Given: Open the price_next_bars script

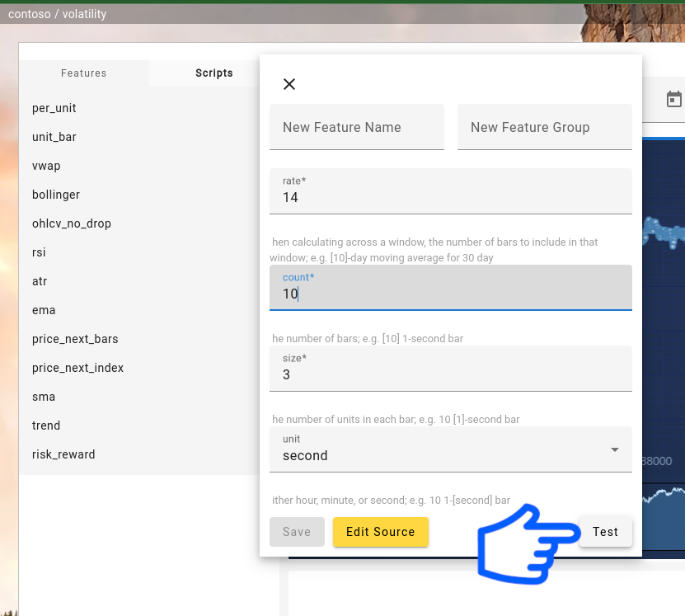Looking at the screenshot, I should point(75,339).
